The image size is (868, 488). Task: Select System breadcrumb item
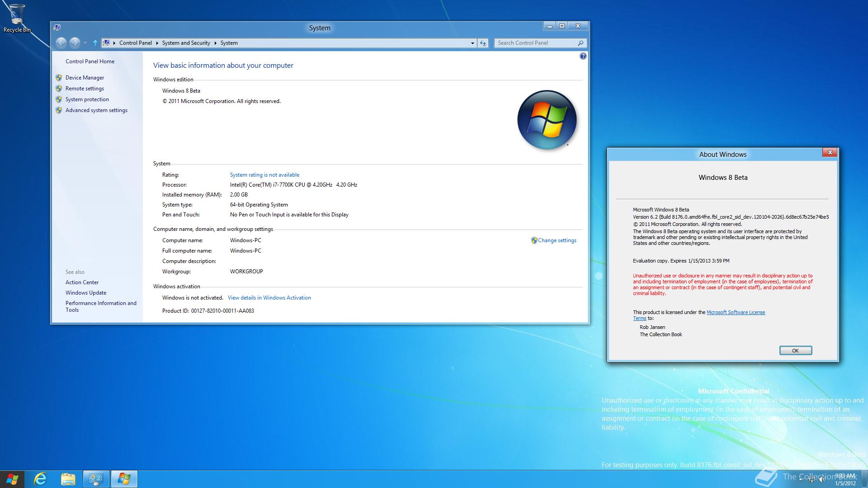[229, 43]
